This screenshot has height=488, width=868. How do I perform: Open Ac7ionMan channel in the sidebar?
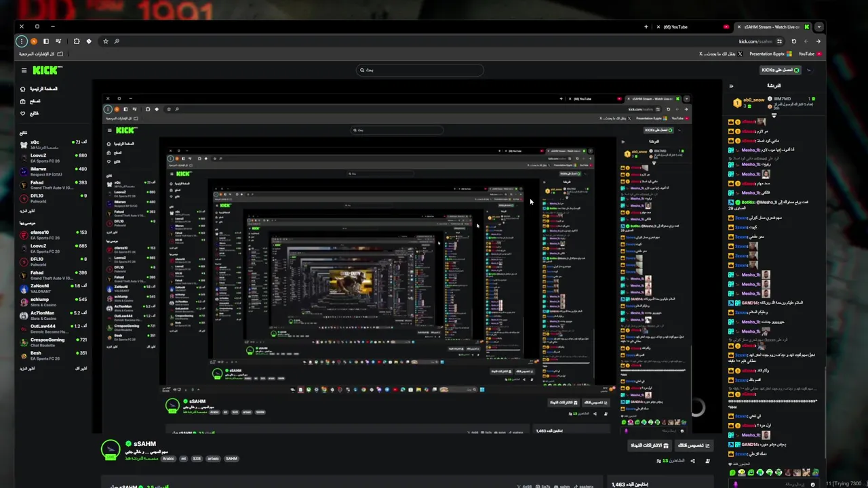tap(54, 315)
